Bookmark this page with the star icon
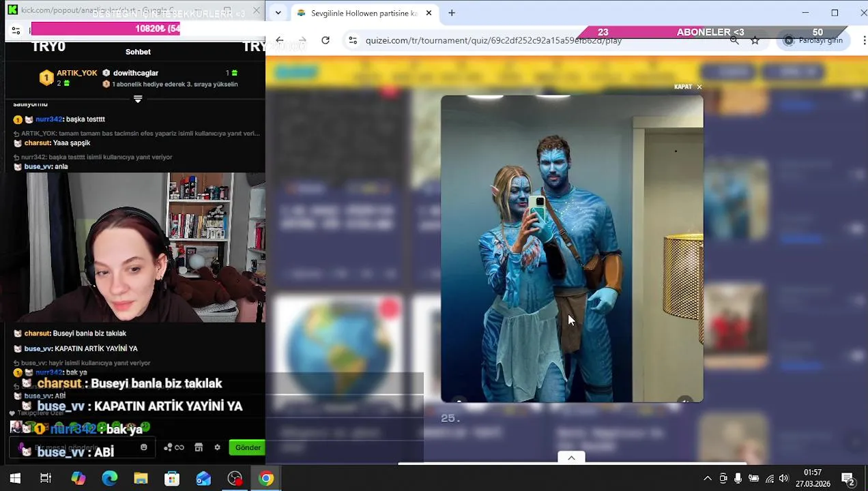This screenshot has width=868, height=491. pos(755,40)
